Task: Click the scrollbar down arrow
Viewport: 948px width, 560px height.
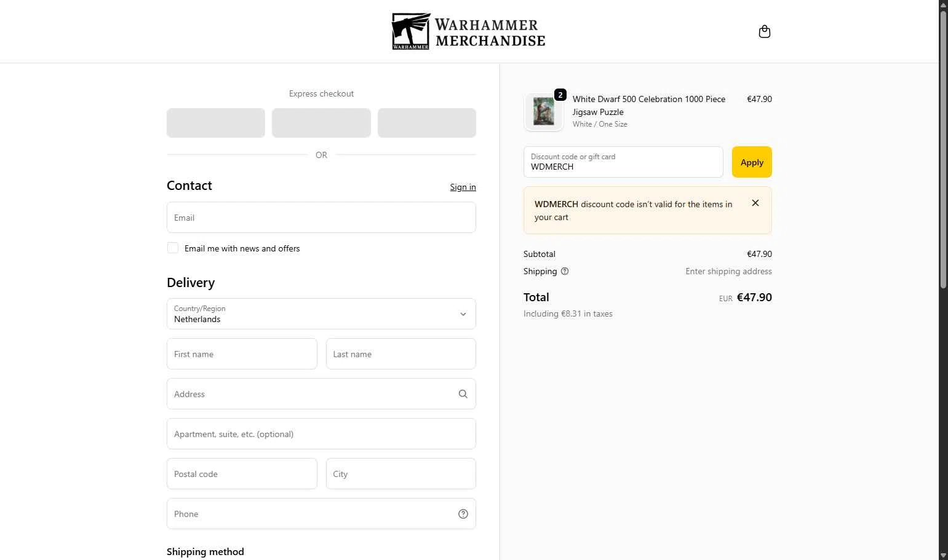Action: pos(944,555)
